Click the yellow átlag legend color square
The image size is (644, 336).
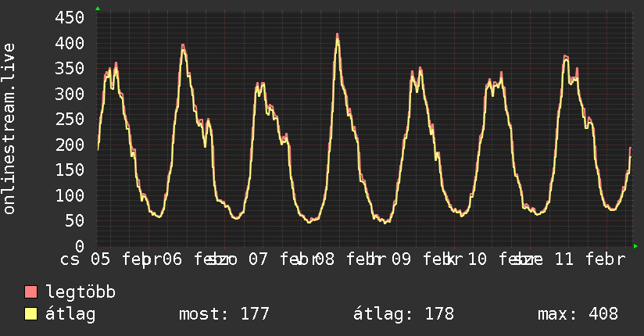[x=31, y=314]
